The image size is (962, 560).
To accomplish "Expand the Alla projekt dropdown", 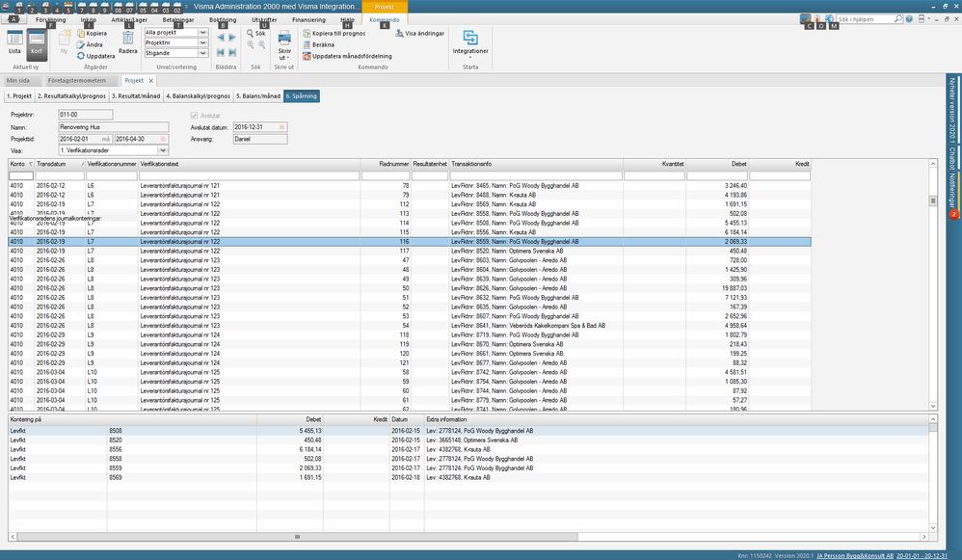I will click(x=202, y=33).
